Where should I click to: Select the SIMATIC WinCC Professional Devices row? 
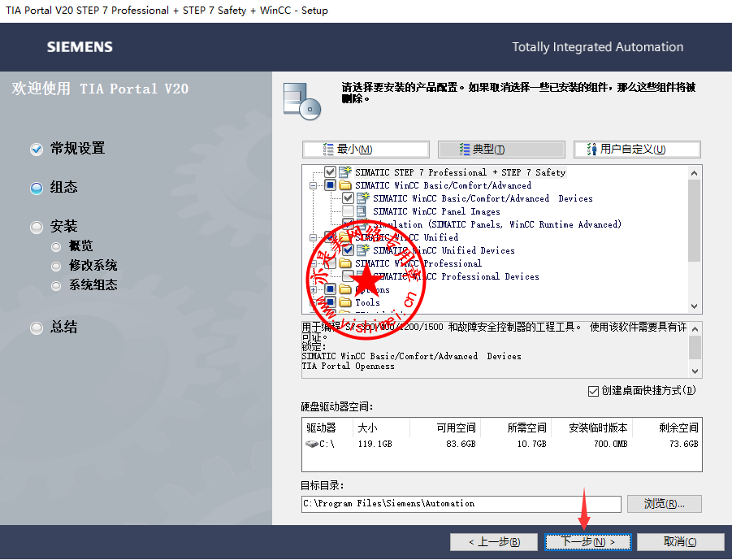pos(456,276)
